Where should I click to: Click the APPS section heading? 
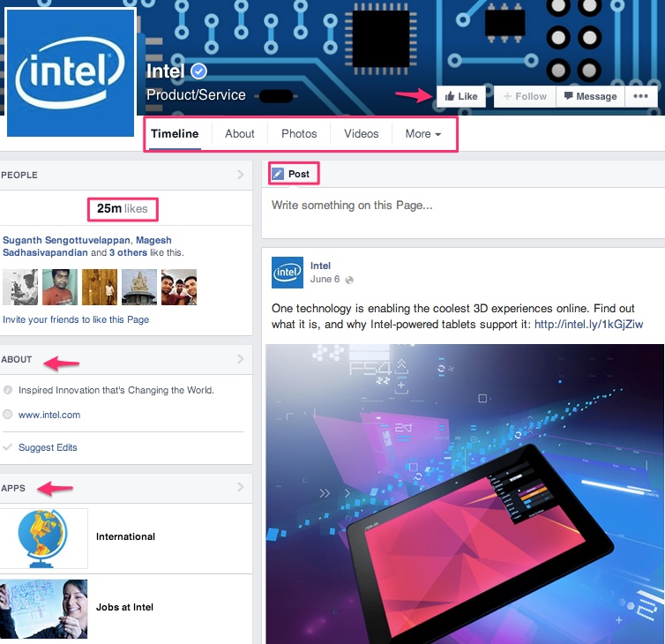13,489
